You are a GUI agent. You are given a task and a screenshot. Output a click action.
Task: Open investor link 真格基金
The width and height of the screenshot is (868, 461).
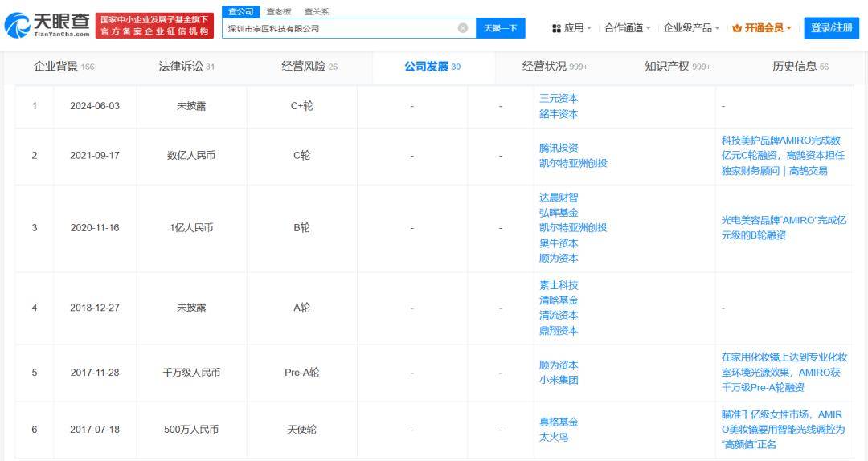click(x=559, y=422)
